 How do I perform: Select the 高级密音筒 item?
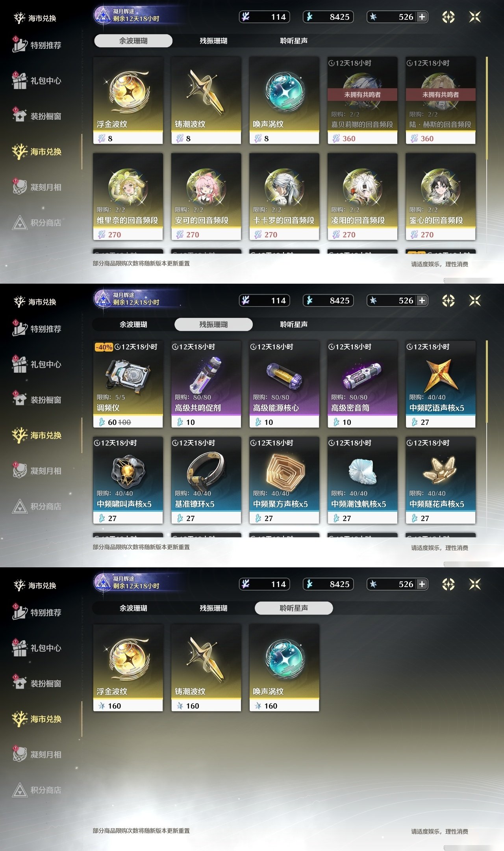pos(362,384)
